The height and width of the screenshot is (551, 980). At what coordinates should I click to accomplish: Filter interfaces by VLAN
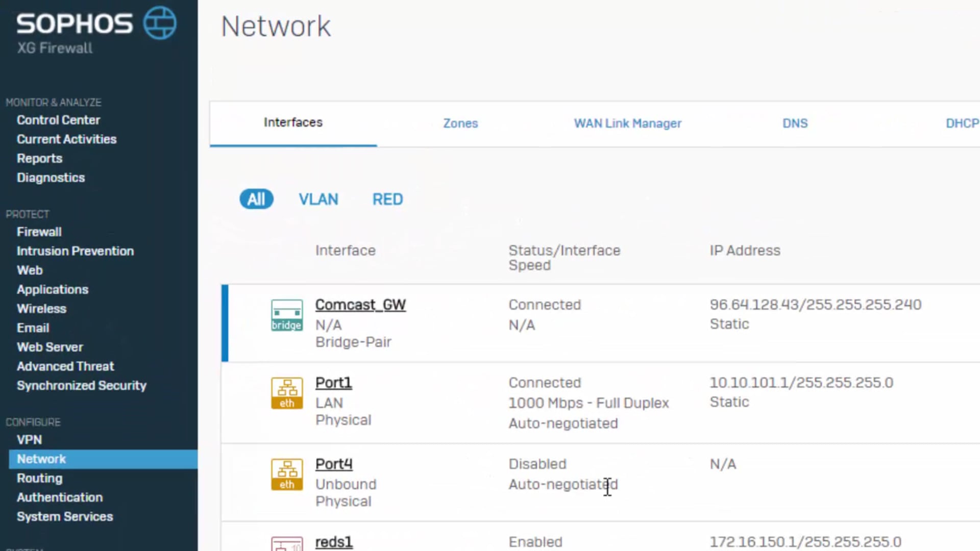pyautogui.click(x=318, y=199)
